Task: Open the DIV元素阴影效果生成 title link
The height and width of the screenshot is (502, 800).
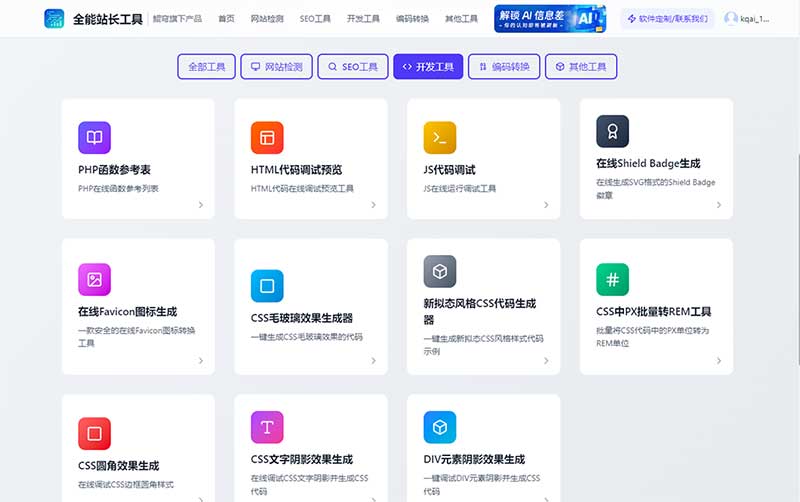Action: (x=474, y=460)
